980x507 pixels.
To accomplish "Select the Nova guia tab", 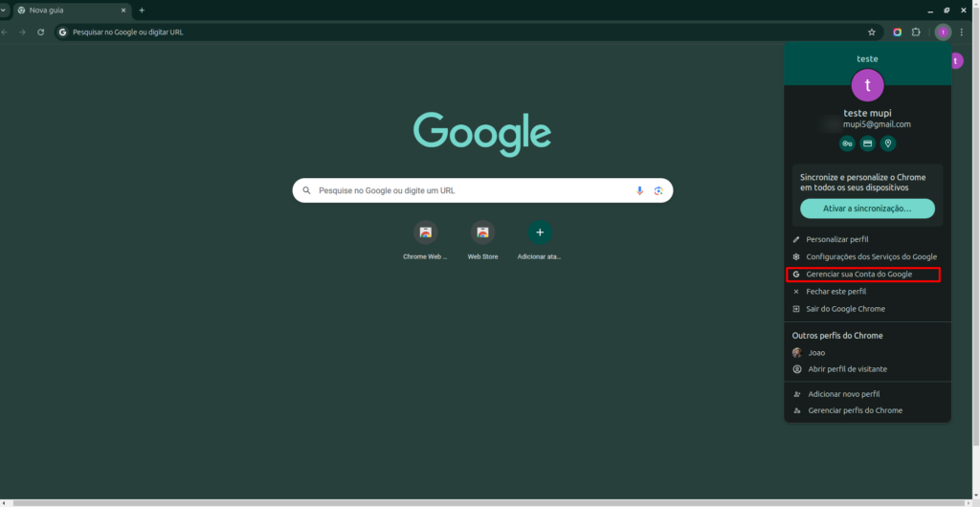I will [x=72, y=11].
